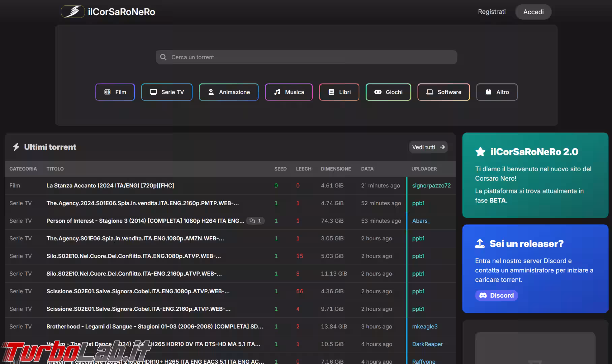
Task: Focus the Cerca un torrent search field
Action: 306,57
